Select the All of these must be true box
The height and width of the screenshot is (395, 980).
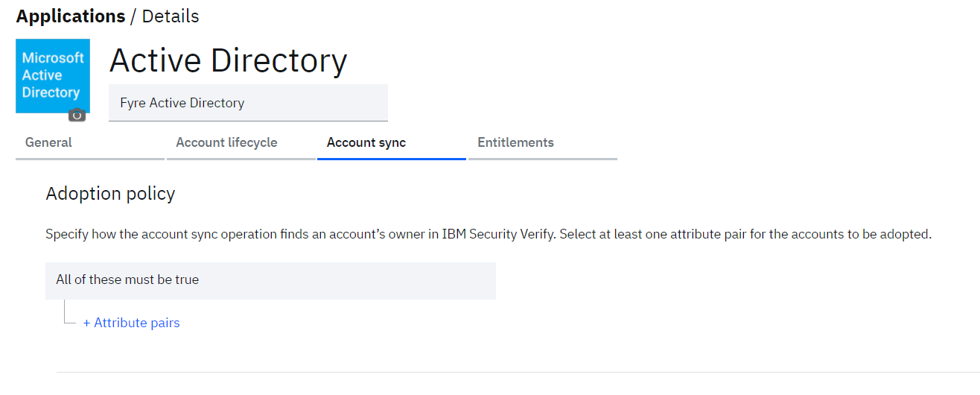[270, 280]
